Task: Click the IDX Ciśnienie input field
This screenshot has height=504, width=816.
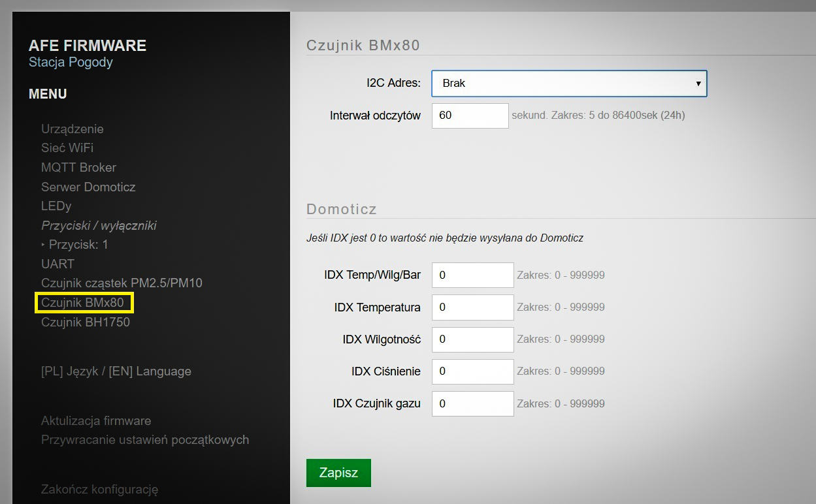Action: click(472, 371)
